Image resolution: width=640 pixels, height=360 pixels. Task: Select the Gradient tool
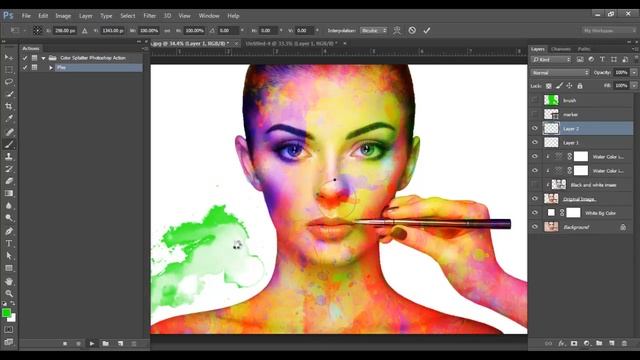pyautogui.click(x=9, y=193)
